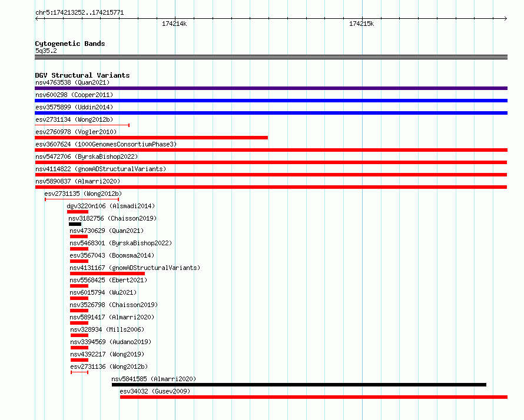This screenshot has width=524, height=420.
Task: Open esv2760978 (Vogler2010) label
Action: click(x=76, y=132)
